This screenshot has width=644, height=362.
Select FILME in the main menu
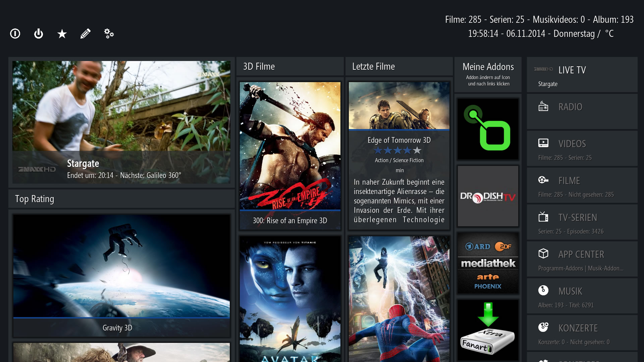pos(582,185)
